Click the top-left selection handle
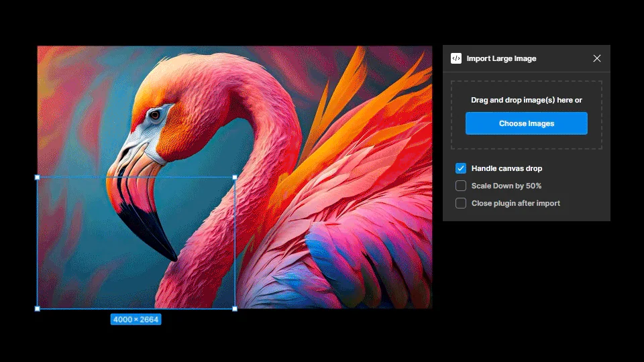 [x=38, y=177]
